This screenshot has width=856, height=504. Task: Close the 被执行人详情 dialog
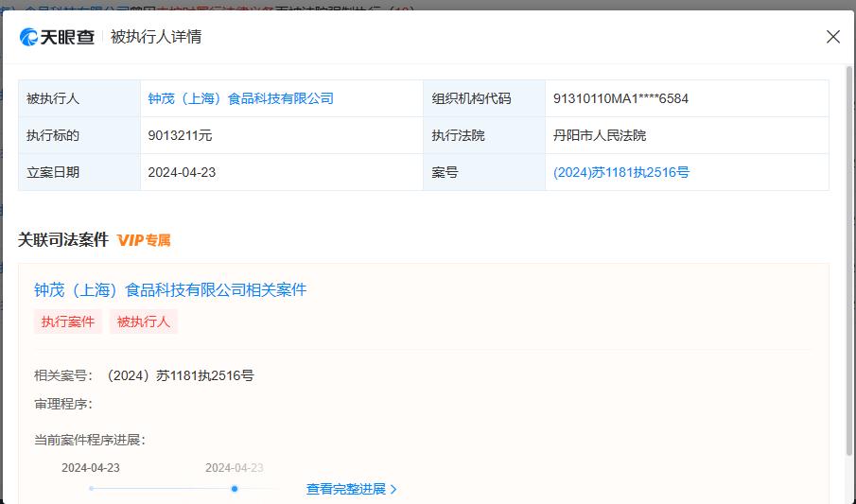coord(833,37)
